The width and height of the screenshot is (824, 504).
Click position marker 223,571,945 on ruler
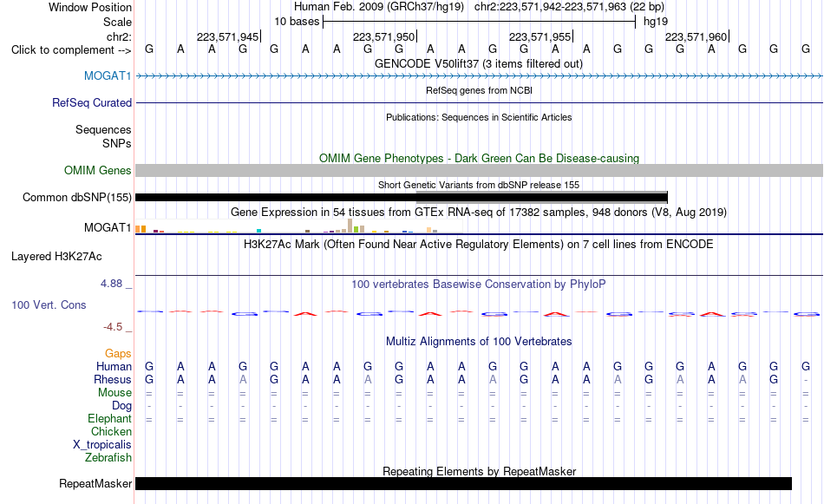pos(228,36)
